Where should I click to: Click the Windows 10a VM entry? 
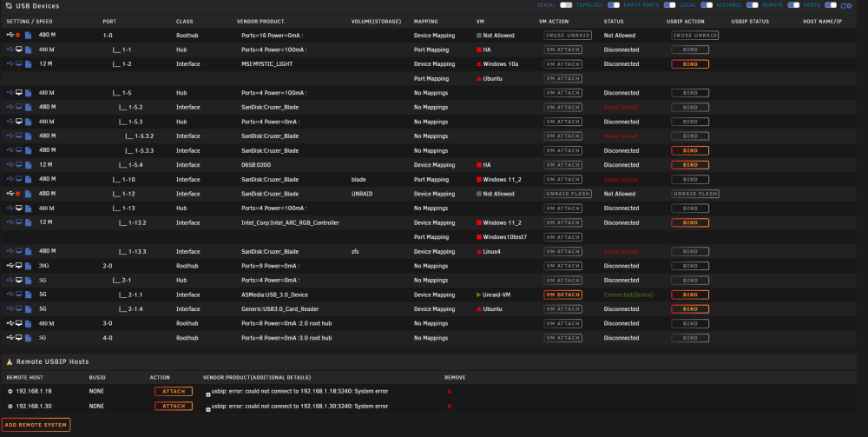(x=501, y=64)
